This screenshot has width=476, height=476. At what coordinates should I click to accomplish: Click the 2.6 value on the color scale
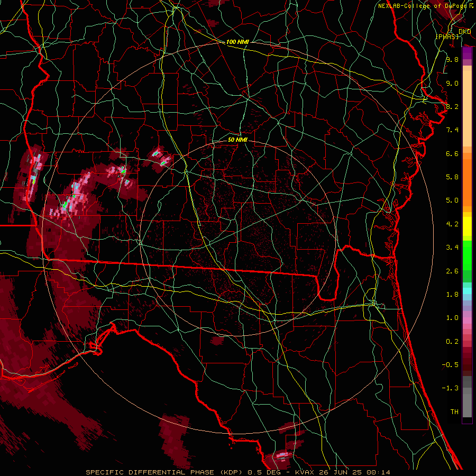click(452, 271)
